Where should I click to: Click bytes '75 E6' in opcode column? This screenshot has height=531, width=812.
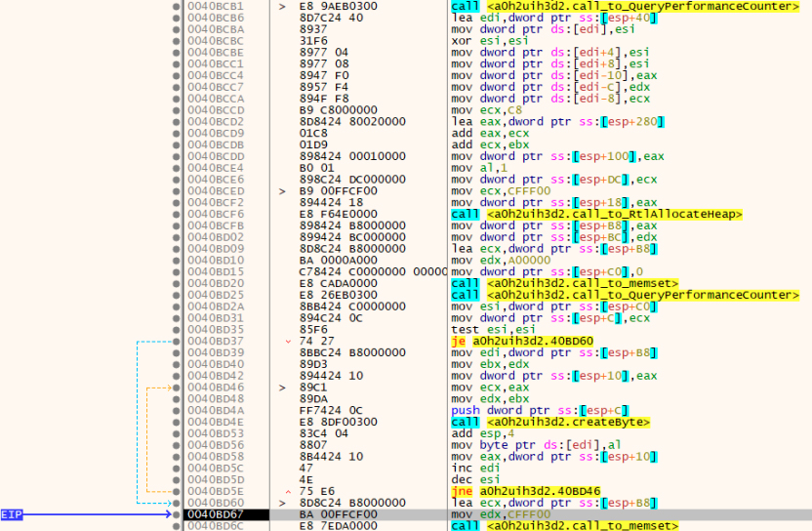tap(316, 491)
